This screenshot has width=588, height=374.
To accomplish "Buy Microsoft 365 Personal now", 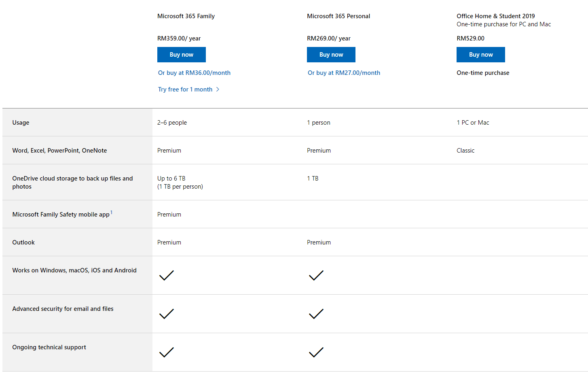I will [331, 55].
